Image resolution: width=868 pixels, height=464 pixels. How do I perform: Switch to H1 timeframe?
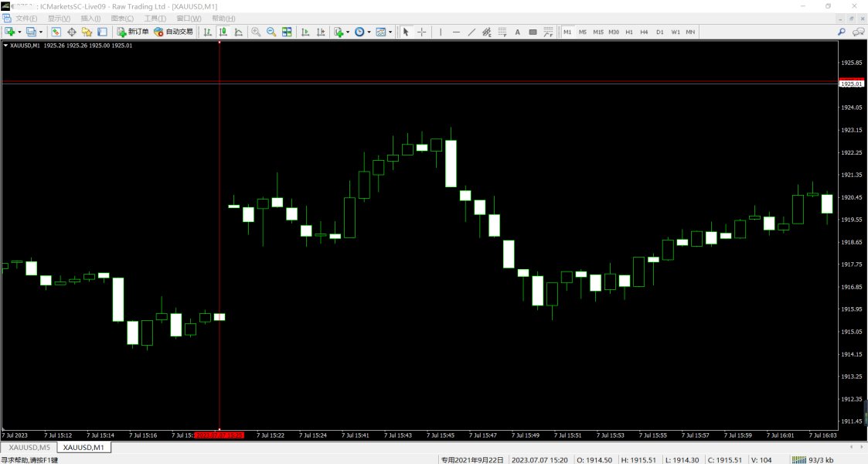[x=629, y=32]
